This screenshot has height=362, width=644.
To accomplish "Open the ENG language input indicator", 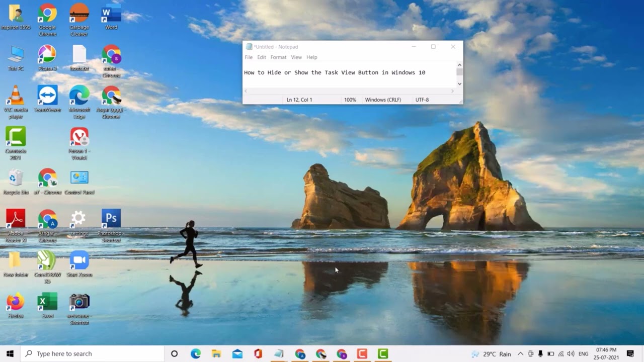I will click(x=584, y=354).
